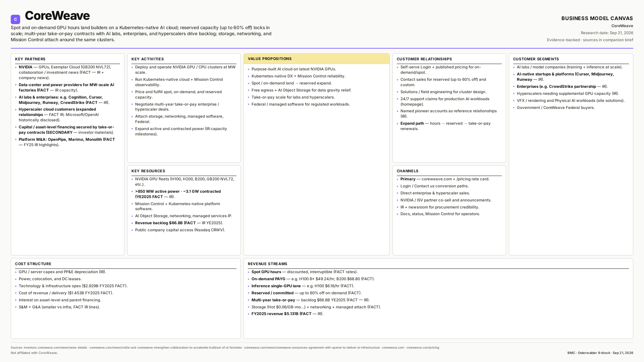
Task: Click 'Not affiliated with CoreWeave.' disclaimer
Action: tap(34, 353)
